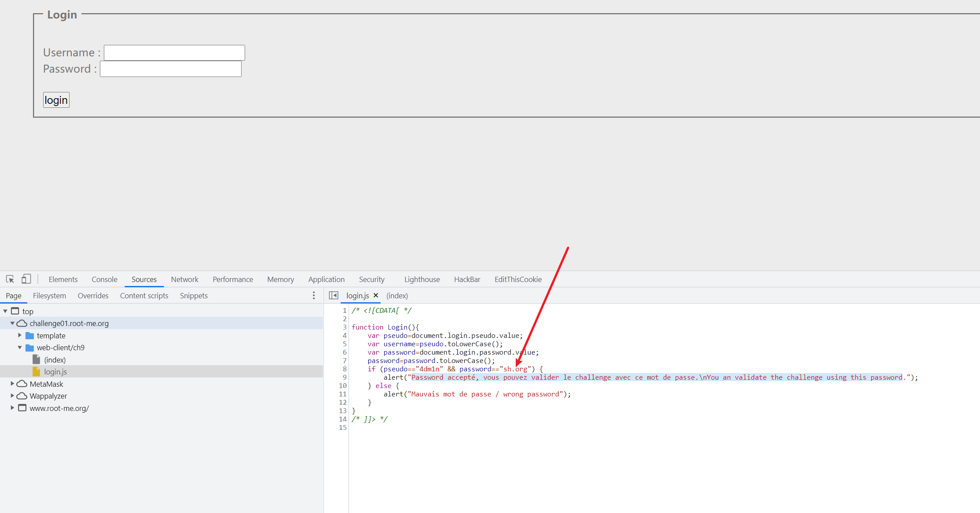Expand the www.root-me.org frame
The width and height of the screenshot is (980, 513).
coord(12,408)
